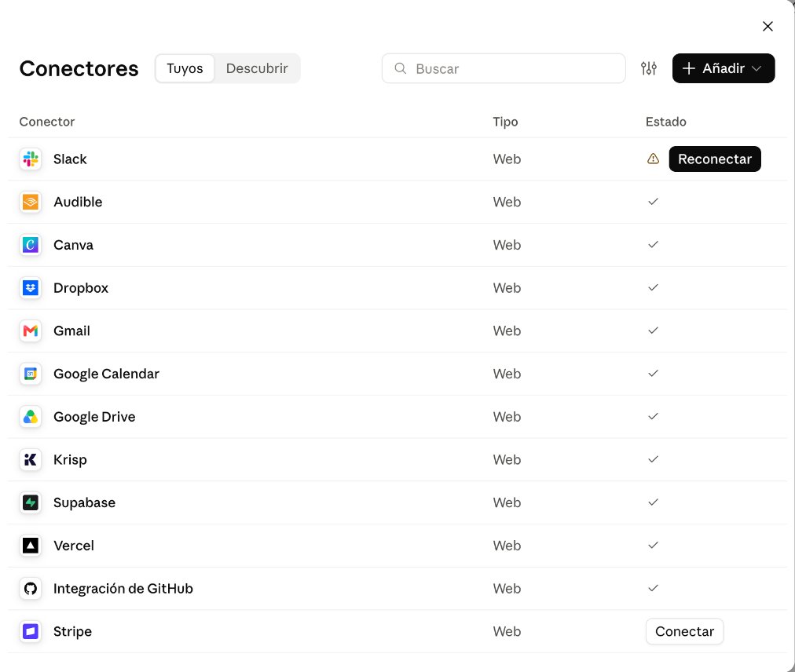Select the Krisp connector name
This screenshot has width=795, height=672.
coord(71,460)
